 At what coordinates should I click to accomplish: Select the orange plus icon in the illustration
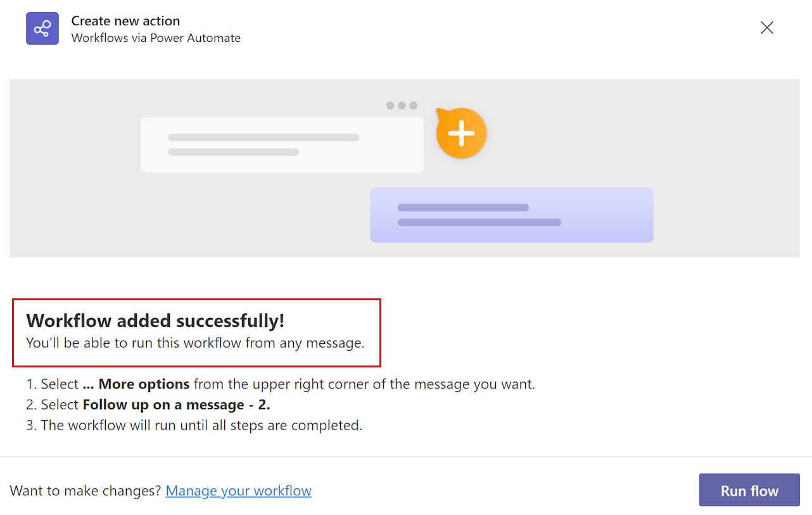[x=461, y=132]
